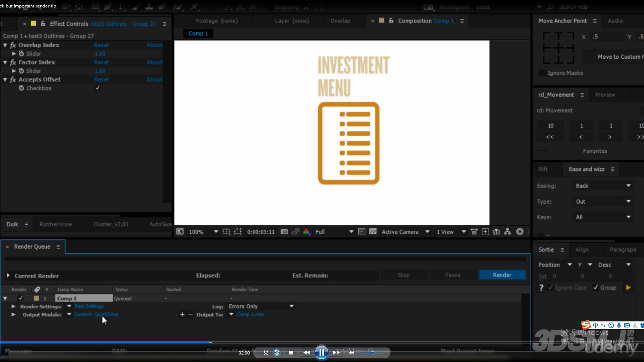The image size is (644, 362).
Task: Open the Keys dropdown showing All
Action: coord(603,217)
